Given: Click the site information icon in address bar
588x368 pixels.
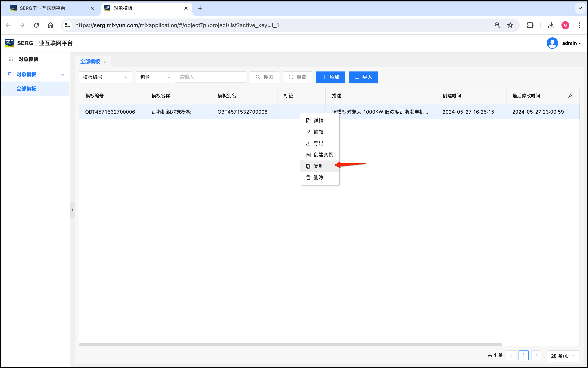Looking at the screenshot, I should click(x=68, y=25).
